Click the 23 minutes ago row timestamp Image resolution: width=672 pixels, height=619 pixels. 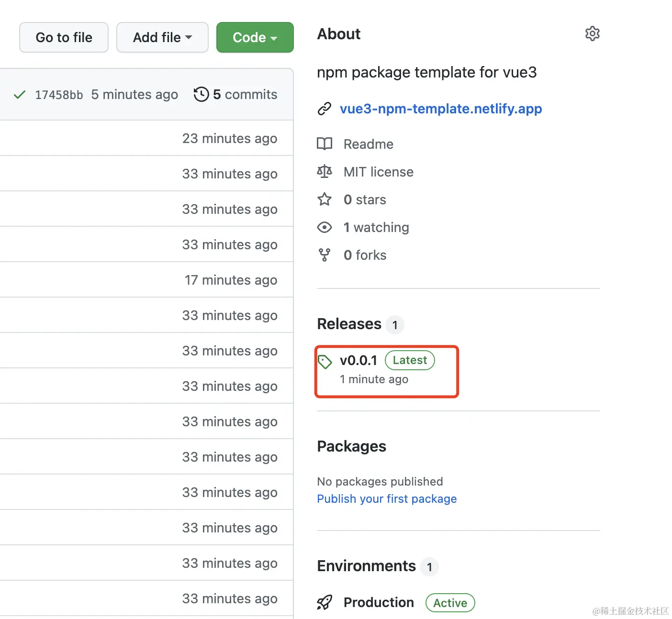pos(230,138)
